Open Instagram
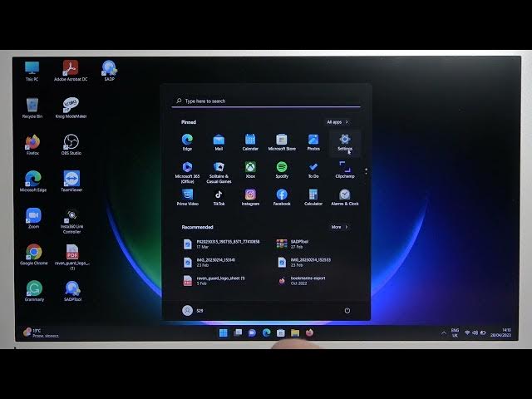 tap(250, 198)
